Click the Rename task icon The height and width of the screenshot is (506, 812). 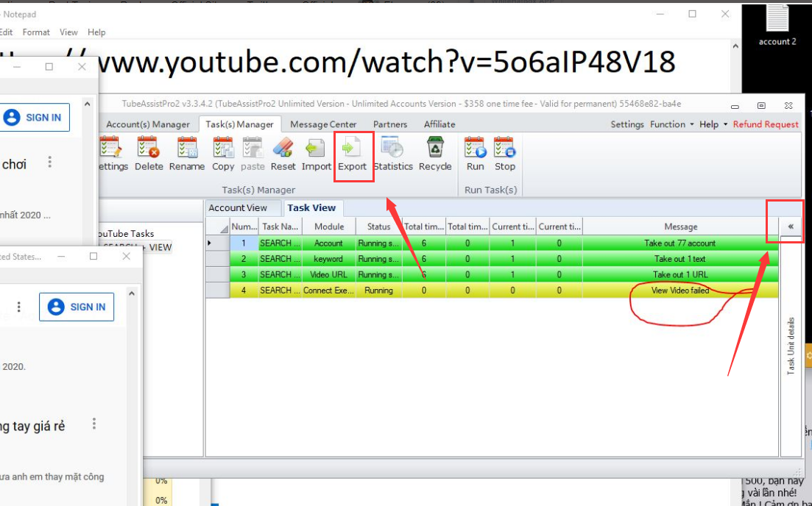point(187,149)
